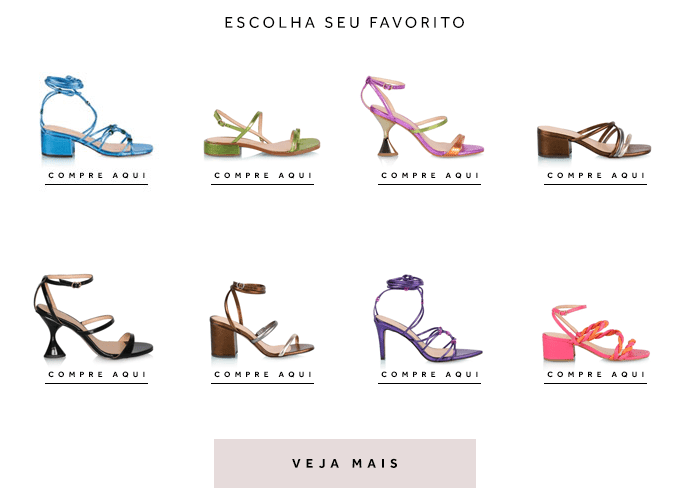Click the blue sandal's block heel
This screenshot has height=497, width=681.
pyautogui.click(x=57, y=143)
